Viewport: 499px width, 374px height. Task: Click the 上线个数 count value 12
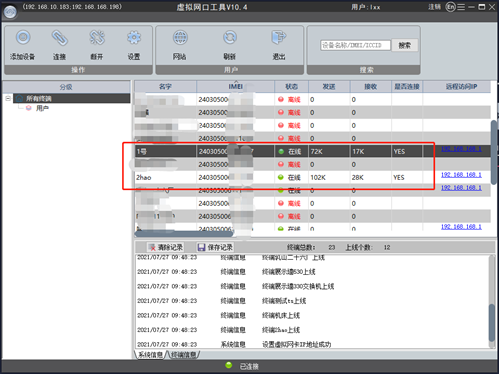click(x=387, y=247)
